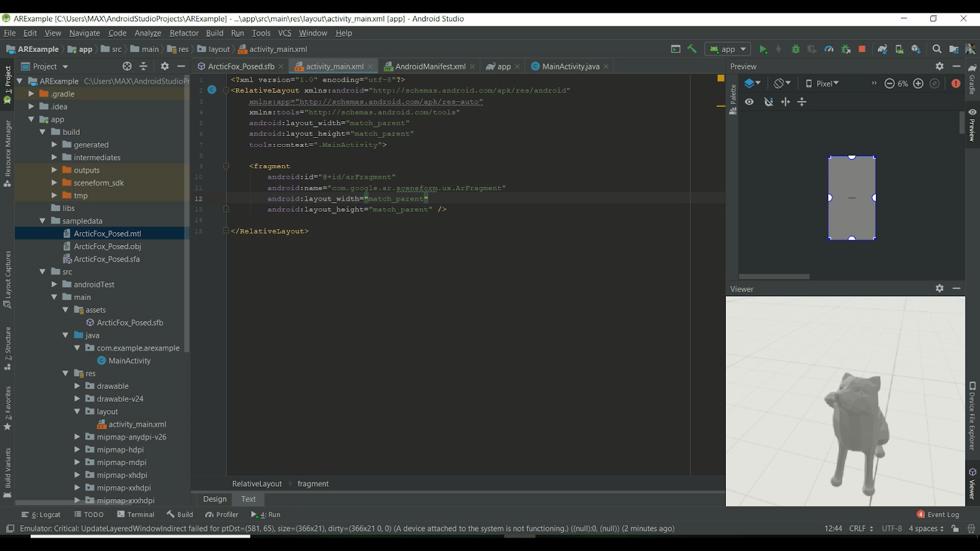
Task: Open Search Everywhere with the magnifier icon
Action: pyautogui.click(x=937, y=49)
